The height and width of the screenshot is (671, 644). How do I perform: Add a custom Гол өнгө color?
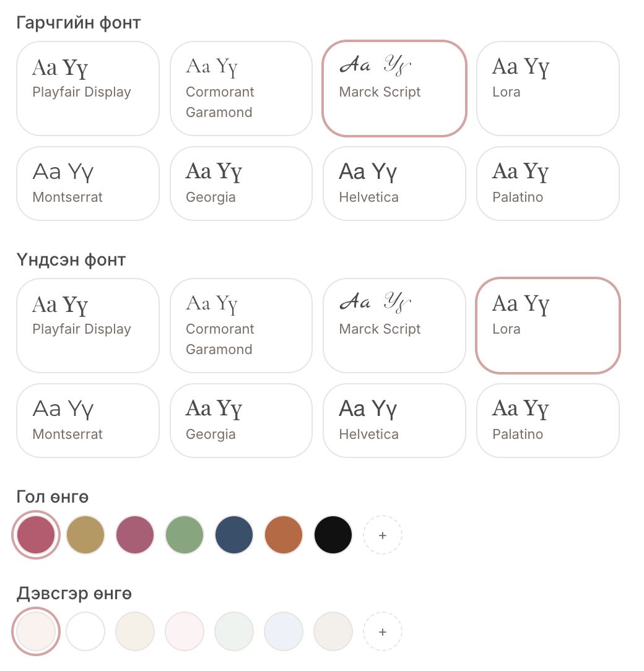coord(383,535)
